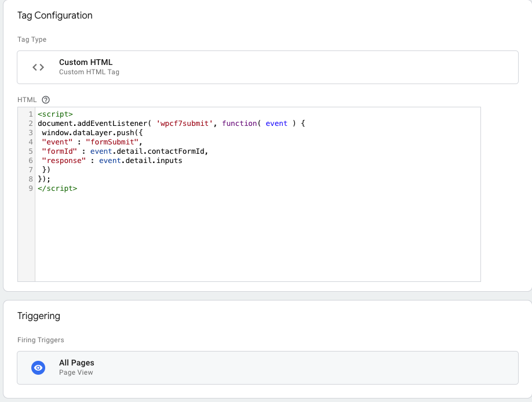Click the event.detail.inputs code text
This screenshot has width=532, height=402.
click(x=140, y=161)
